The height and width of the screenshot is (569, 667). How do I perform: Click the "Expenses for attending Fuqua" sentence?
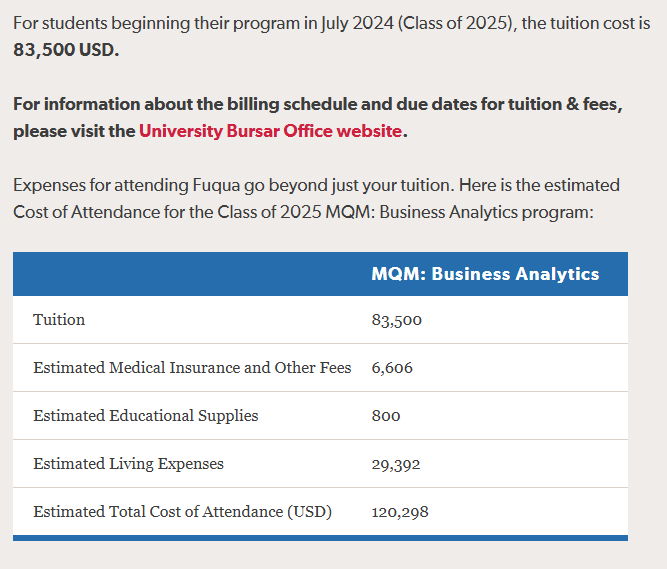[x=120, y=185]
